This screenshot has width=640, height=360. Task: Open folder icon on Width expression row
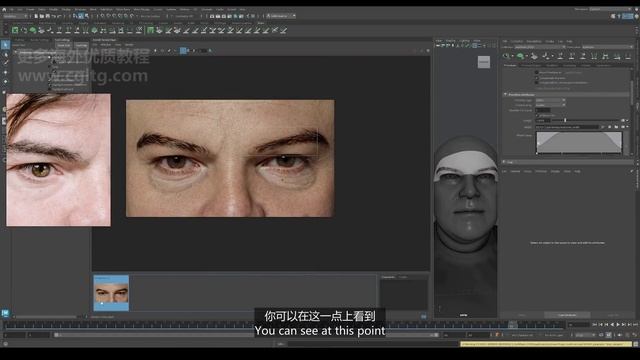coord(616,127)
